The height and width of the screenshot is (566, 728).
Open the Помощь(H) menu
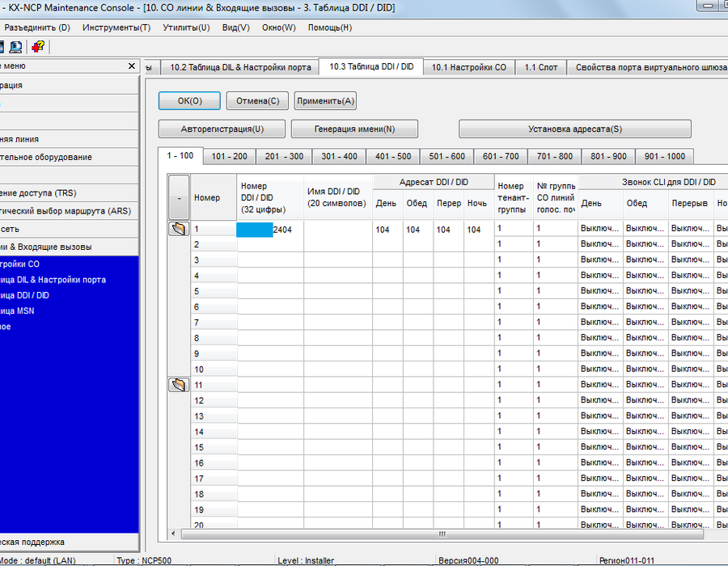point(330,27)
